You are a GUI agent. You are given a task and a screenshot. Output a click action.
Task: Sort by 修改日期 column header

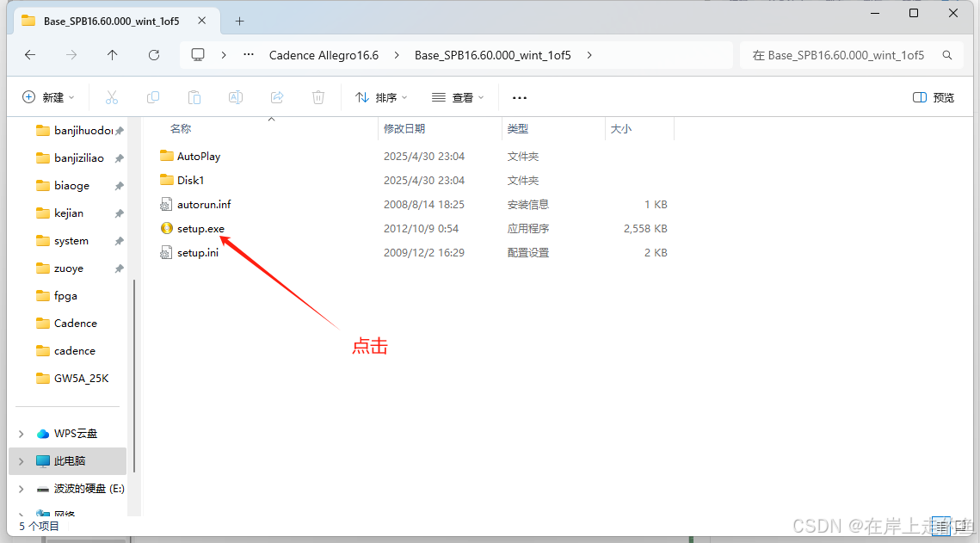404,129
